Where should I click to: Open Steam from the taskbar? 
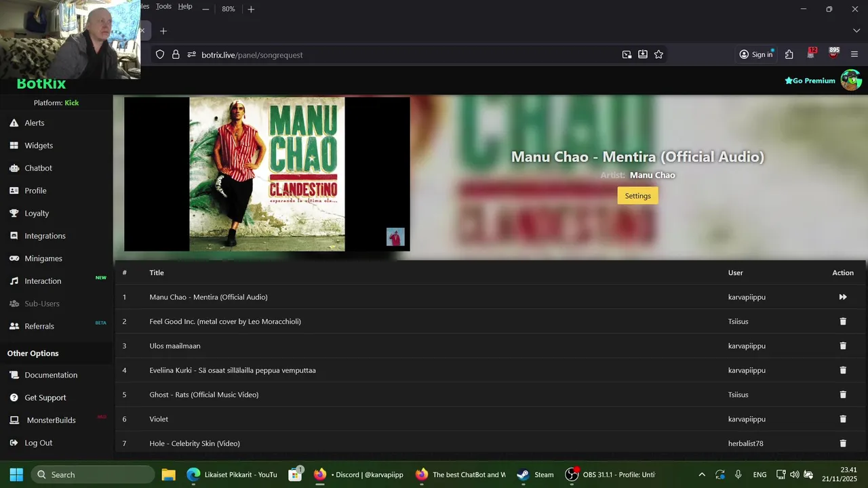pos(536,474)
